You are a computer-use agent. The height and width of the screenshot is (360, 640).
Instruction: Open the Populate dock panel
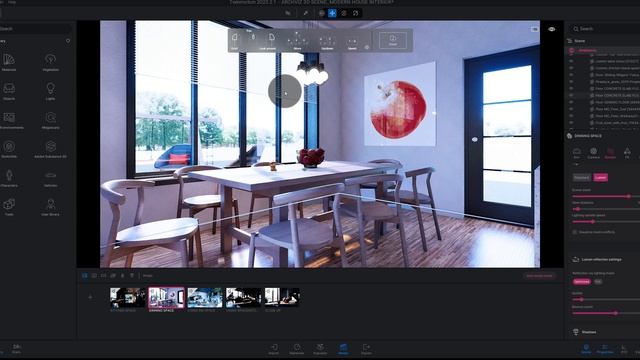point(320,349)
